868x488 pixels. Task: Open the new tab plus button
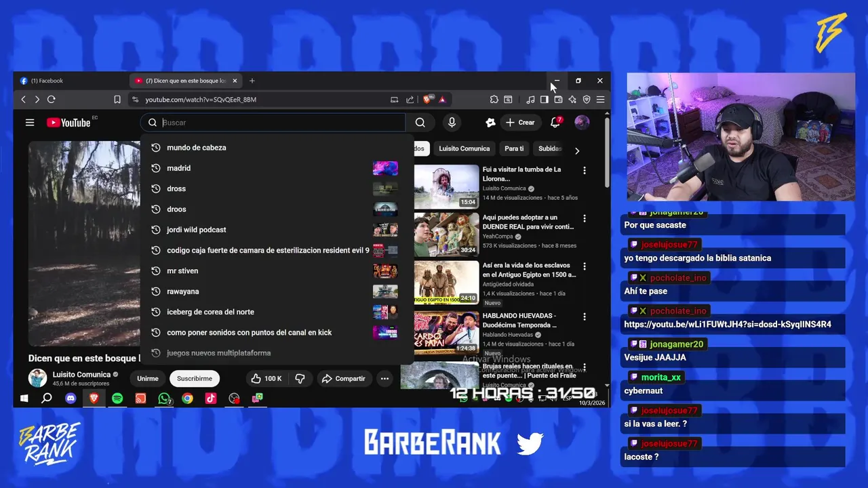[x=252, y=81]
